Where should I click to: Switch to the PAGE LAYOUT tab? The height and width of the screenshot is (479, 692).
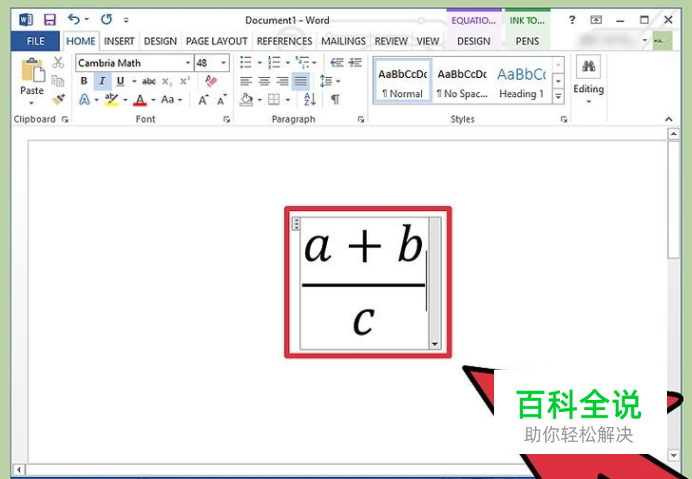(x=216, y=41)
